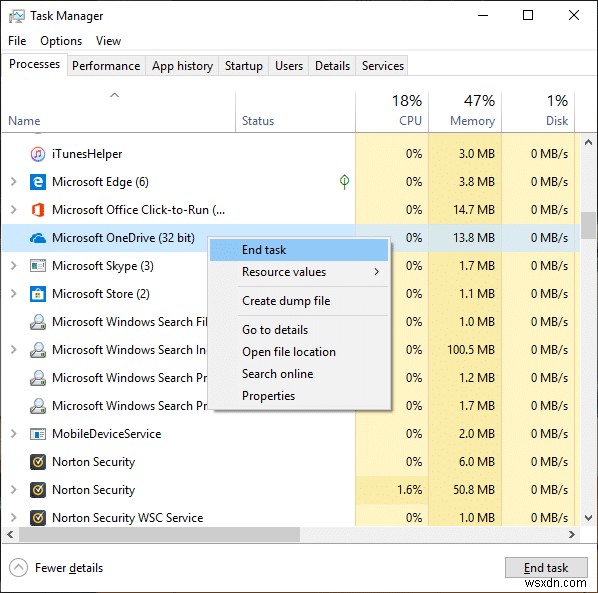Viewport: 598px width, 593px height.
Task: Click the 50.8 MB memory value
Action: [474, 490]
